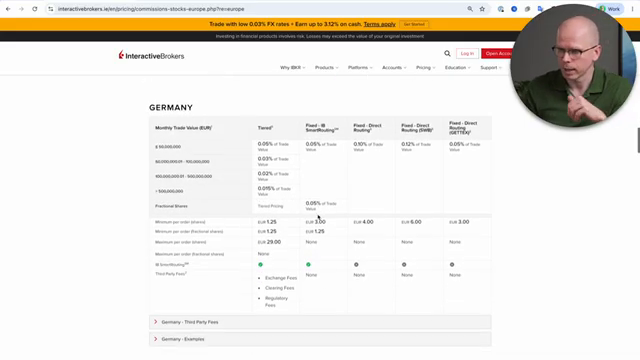The height and width of the screenshot is (360, 640).
Task: Click the EUR 29.00 maximum per order value
Action: (269, 242)
